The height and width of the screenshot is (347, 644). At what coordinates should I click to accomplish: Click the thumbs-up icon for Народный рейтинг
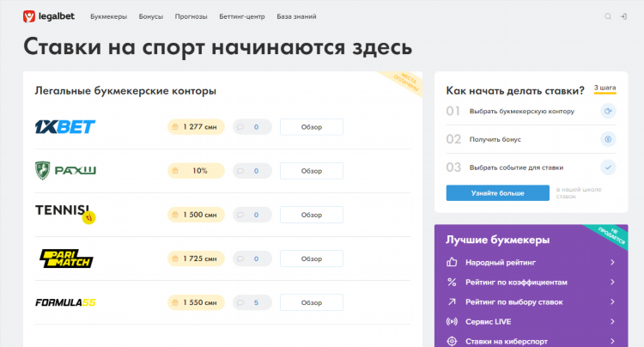tap(452, 262)
